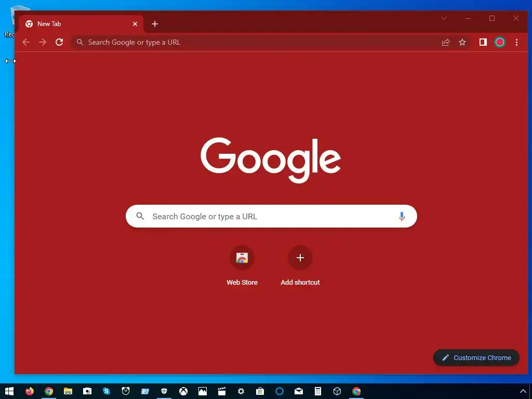
Task: Click the Add shortcut button
Action: tap(300, 266)
